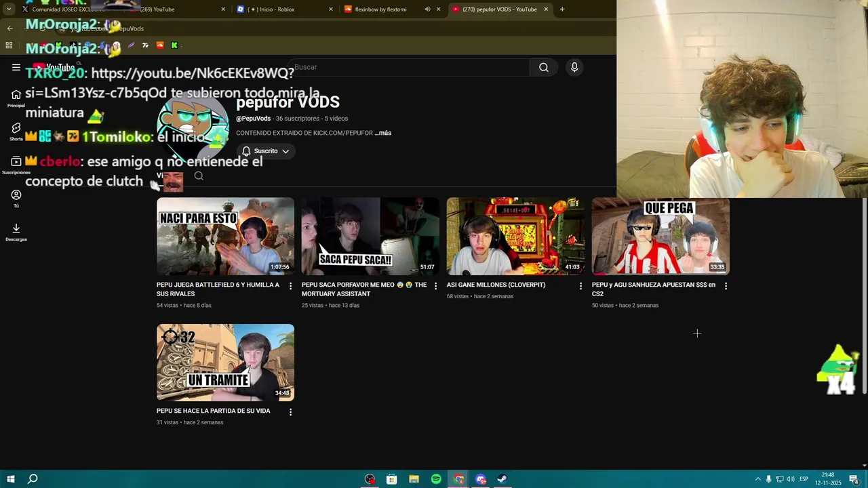Open title PEPU SE HACE LA PARTIDA

coord(214,411)
